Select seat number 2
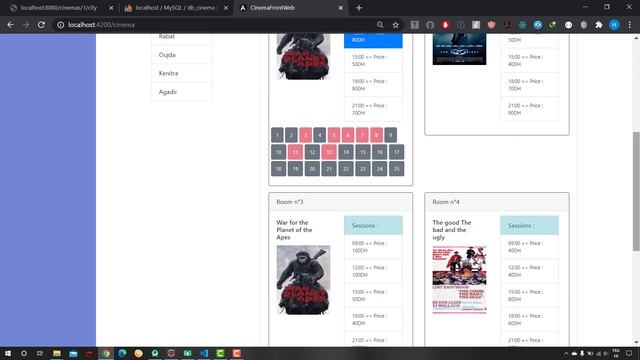The height and width of the screenshot is (360, 640). tap(291, 135)
